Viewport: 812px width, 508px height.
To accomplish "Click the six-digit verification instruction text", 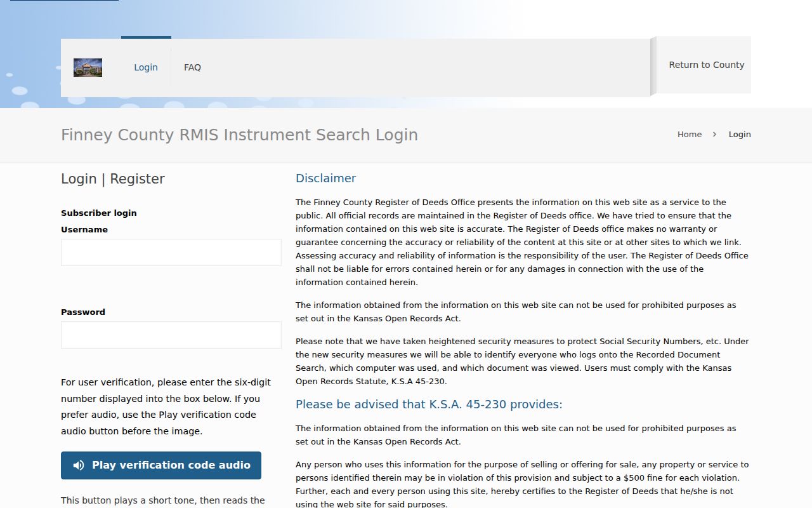I will 166,407.
